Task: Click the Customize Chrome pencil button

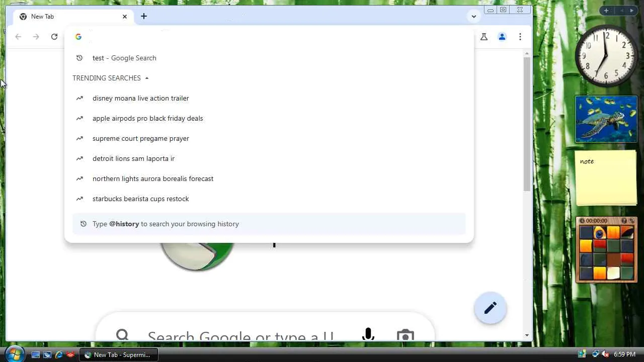Action: coord(491,308)
